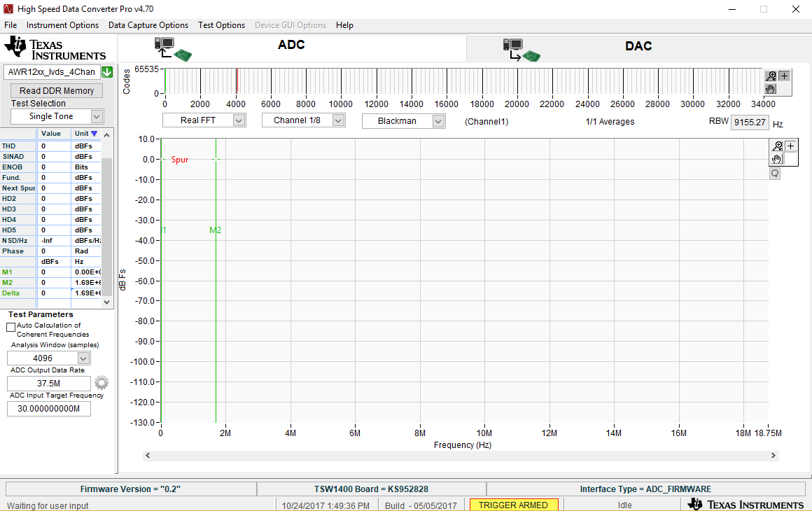
Task: Click the Firmware Version = "0.2" status text
Action: point(130,489)
